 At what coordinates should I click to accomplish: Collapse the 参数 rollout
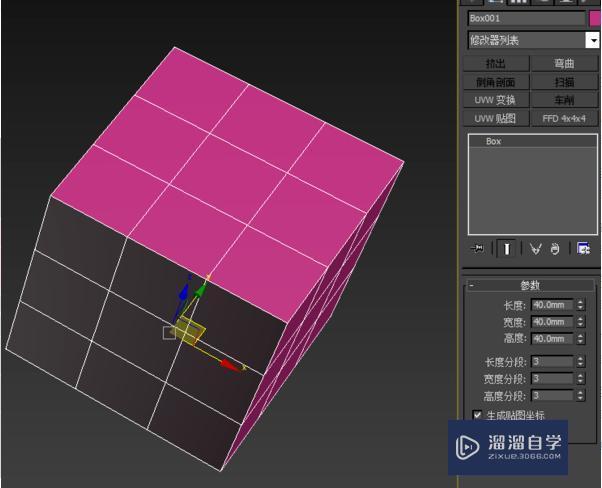click(471, 285)
